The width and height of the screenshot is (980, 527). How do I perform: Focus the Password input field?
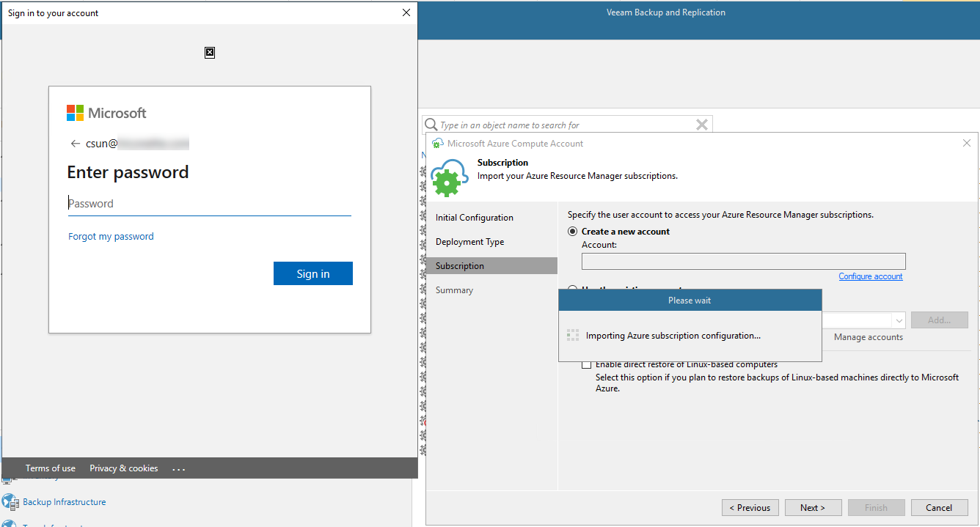[x=210, y=204]
